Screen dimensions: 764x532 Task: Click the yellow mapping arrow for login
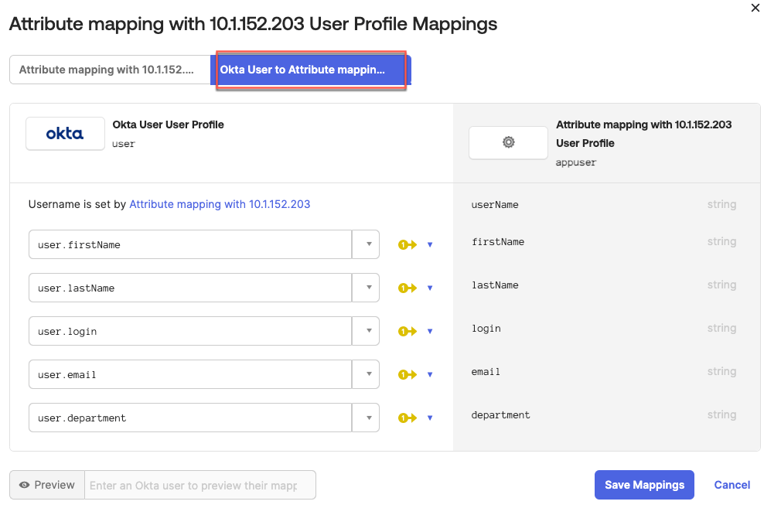[408, 331]
